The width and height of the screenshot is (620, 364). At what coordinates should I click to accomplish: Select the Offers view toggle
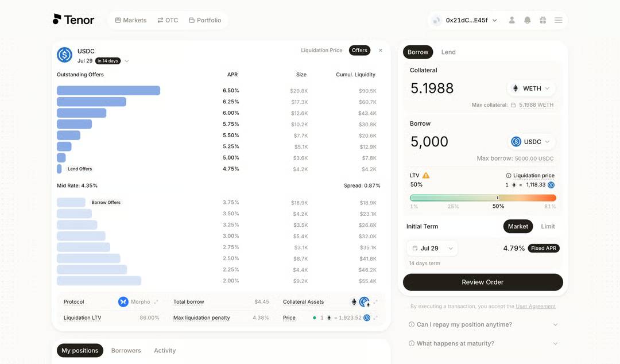(x=359, y=51)
